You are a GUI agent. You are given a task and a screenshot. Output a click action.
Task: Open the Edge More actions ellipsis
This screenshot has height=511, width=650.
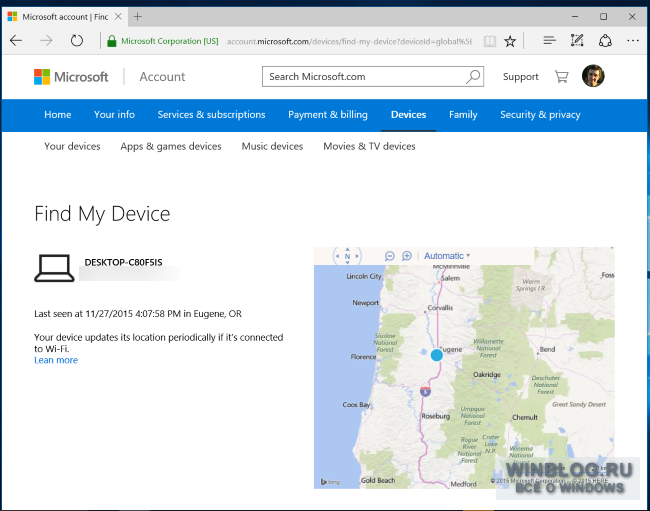coord(633,41)
